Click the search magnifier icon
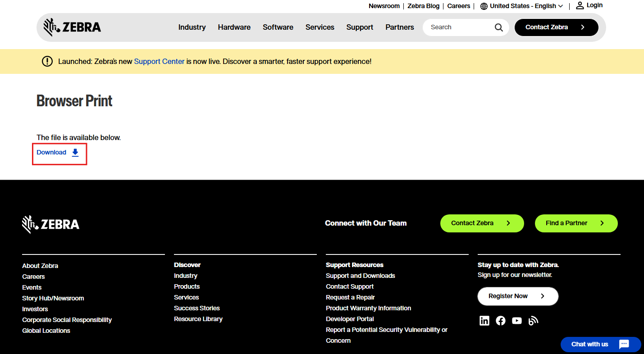The height and width of the screenshot is (354, 644). click(x=498, y=27)
